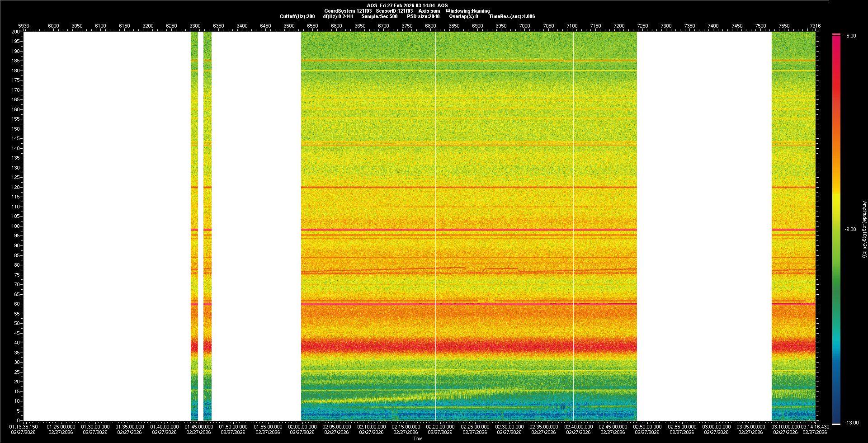Click the -13.00 label at colorbar bottom
The image size is (868, 443).
point(852,423)
